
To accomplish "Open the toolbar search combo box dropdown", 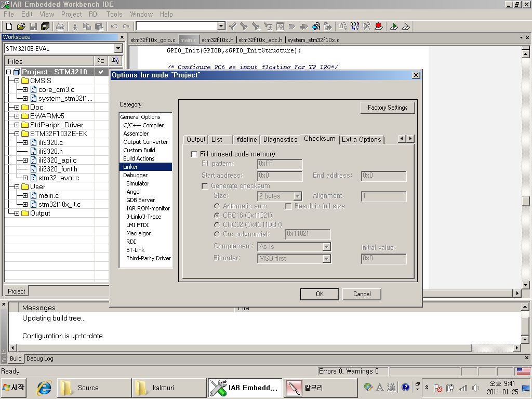I will (x=221, y=26).
